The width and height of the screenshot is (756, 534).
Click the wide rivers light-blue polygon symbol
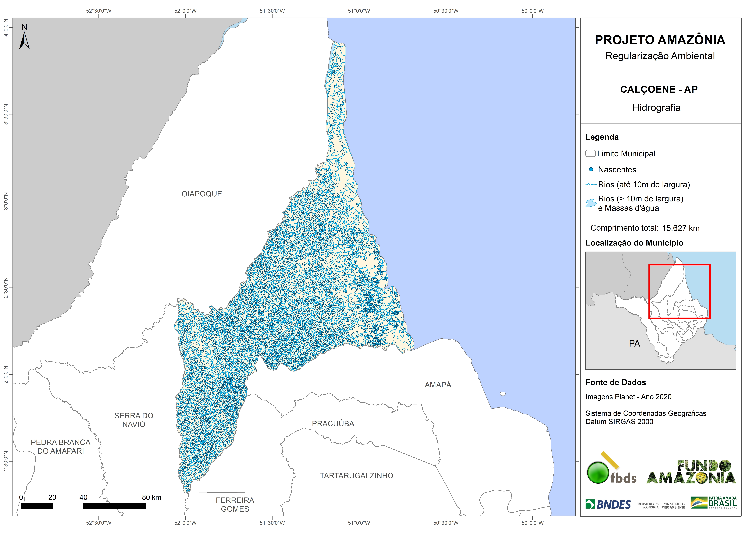point(591,203)
